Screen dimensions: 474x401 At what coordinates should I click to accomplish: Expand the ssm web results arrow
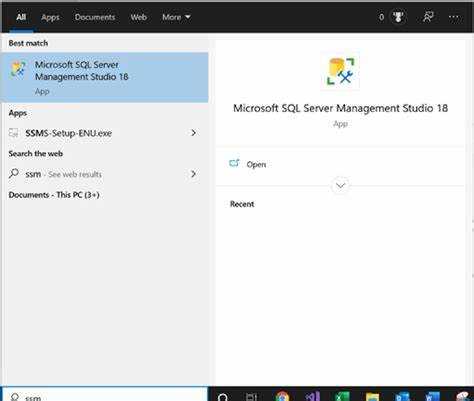193,174
